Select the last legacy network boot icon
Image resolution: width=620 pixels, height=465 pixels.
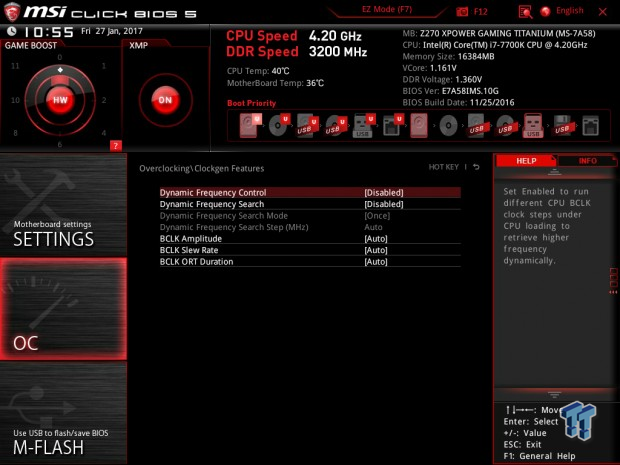(590, 126)
